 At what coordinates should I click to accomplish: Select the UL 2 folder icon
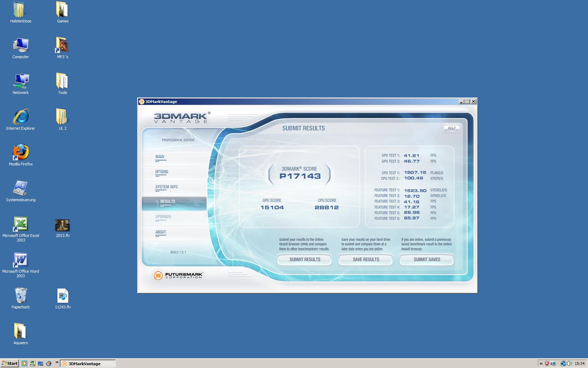pyautogui.click(x=62, y=120)
